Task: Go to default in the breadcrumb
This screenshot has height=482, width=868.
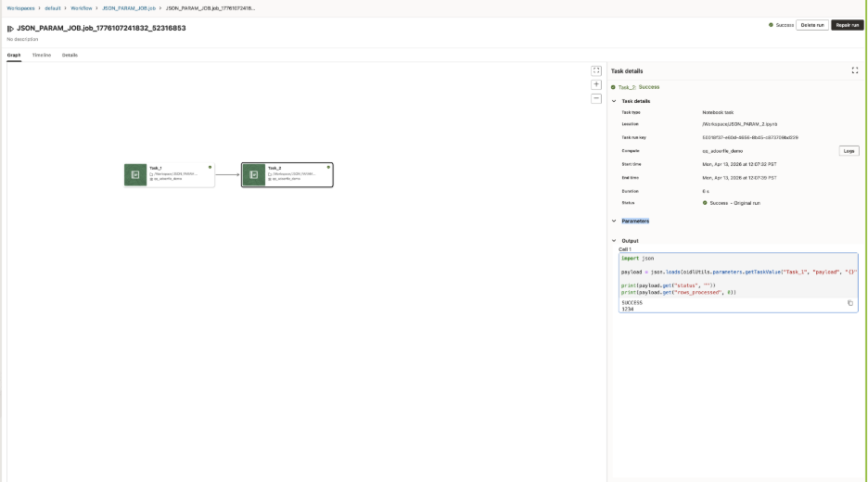Action: click(53, 8)
